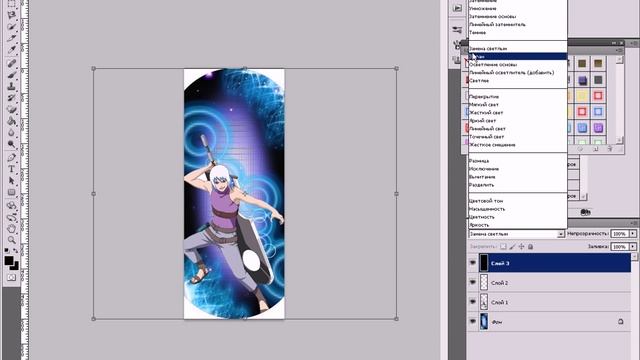Screen dimensions: 640x360
Task: Select the Pen tool
Action: click(11, 158)
